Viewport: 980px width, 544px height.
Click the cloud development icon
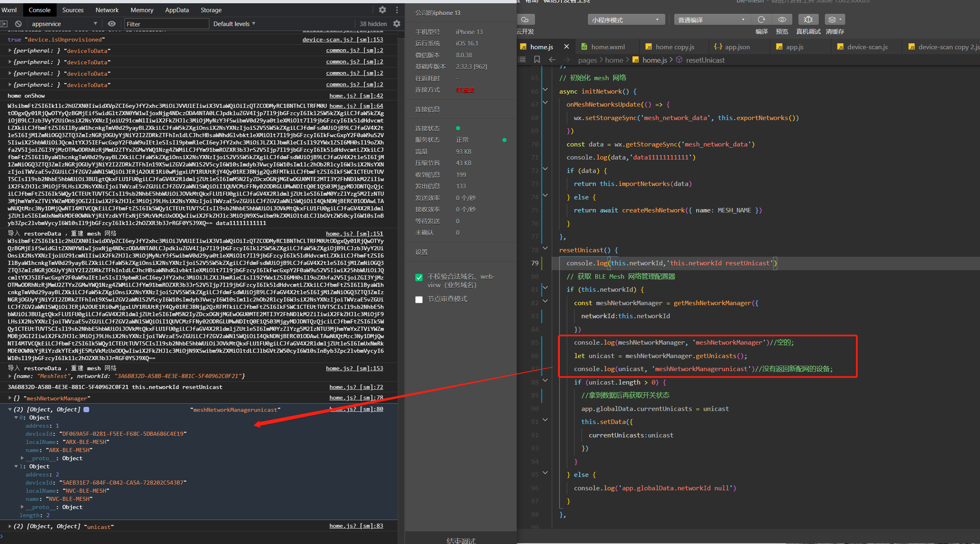click(525, 20)
